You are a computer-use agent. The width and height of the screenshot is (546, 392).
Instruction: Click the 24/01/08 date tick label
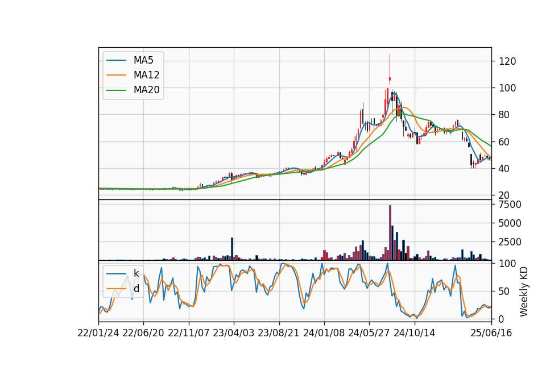click(x=324, y=333)
